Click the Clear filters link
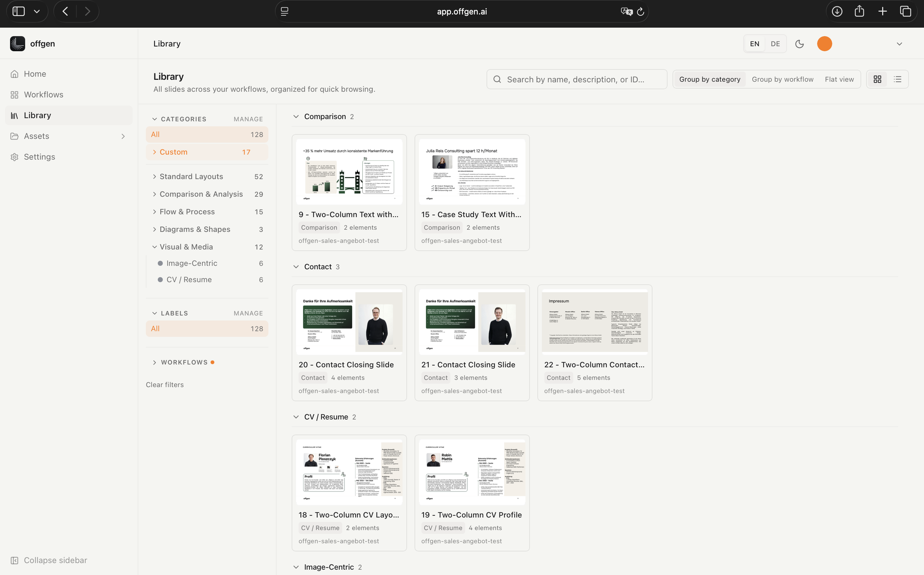 (165, 385)
